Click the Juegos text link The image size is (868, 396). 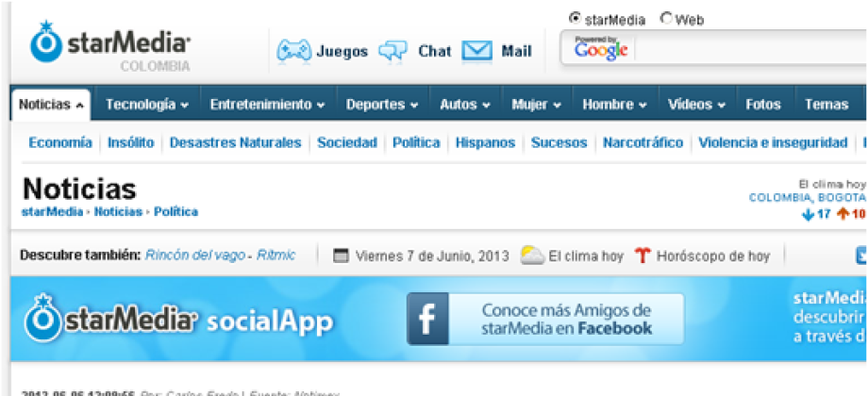342,52
